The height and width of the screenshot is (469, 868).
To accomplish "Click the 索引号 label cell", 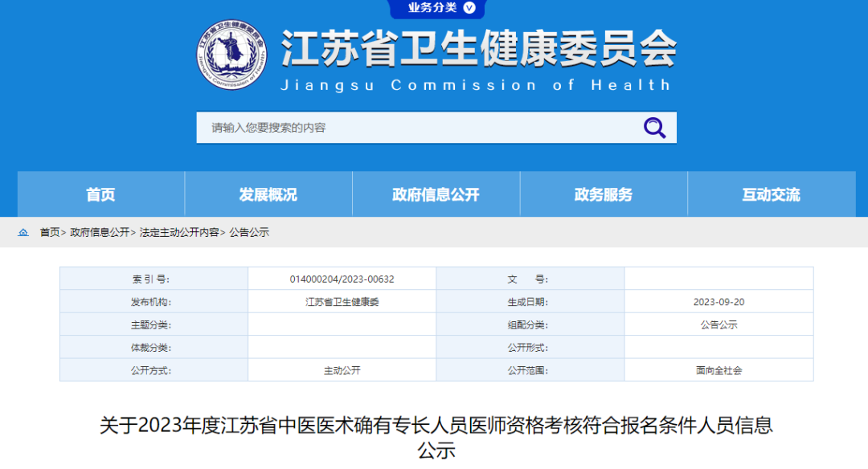I will [154, 279].
